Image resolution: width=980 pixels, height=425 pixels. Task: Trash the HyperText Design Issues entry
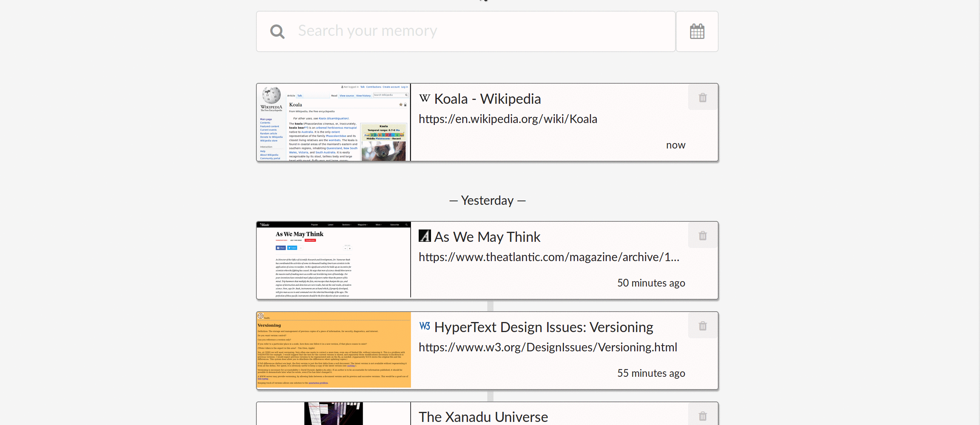(x=703, y=326)
